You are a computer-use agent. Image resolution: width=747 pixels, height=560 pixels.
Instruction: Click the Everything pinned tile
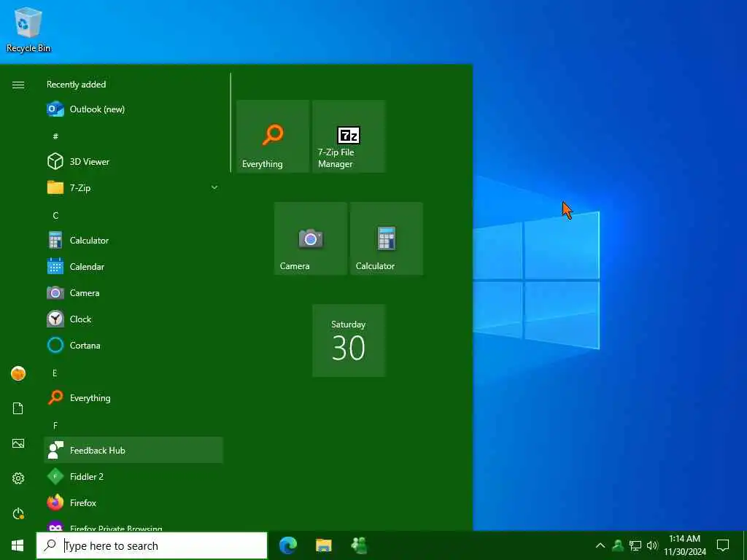click(x=273, y=136)
